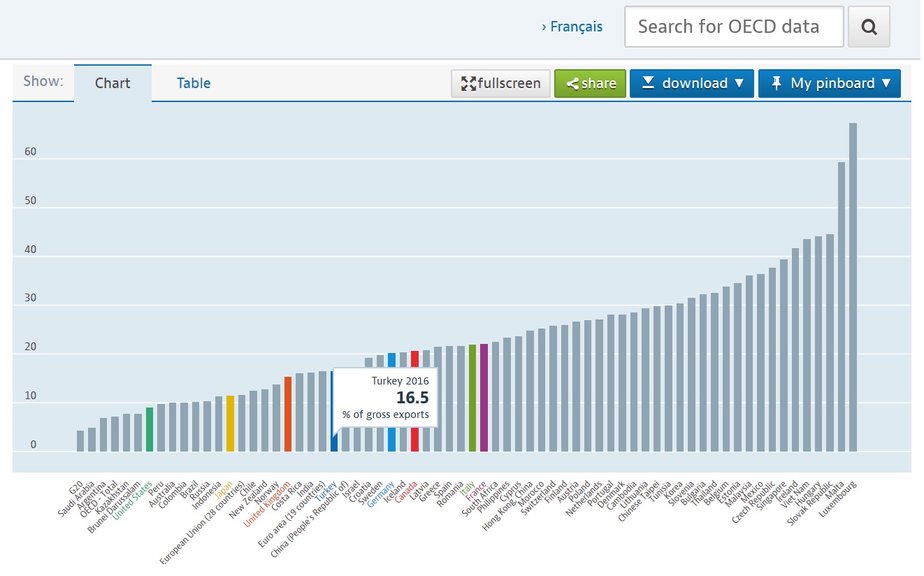The image size is (924, 576).
Task: Click the Germany axis label
Action: point(382,494)
